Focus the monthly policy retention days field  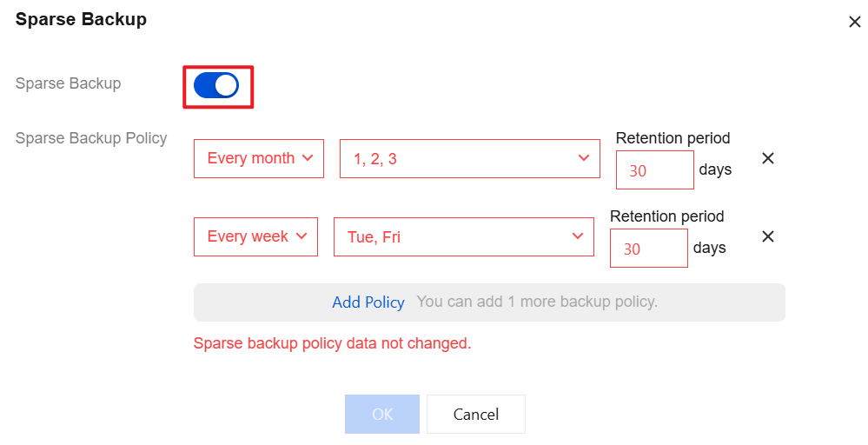click(x=654, y=170)
